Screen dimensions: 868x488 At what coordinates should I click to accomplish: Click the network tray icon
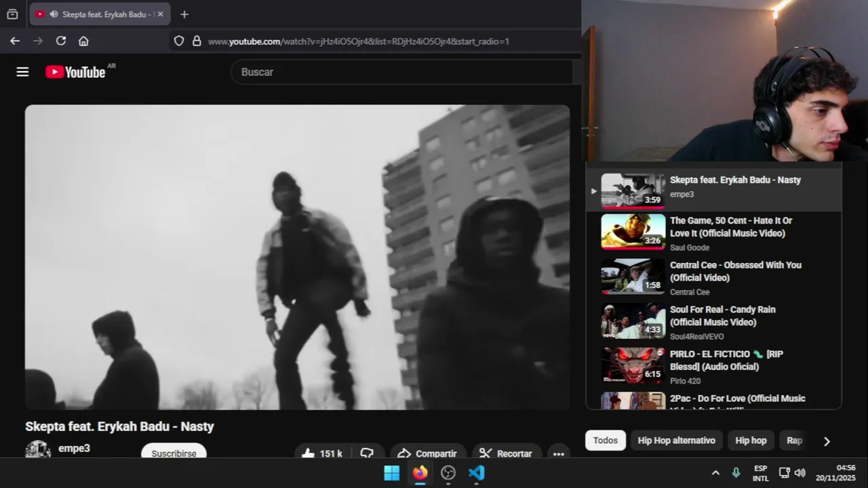click(x=785, y=473)
